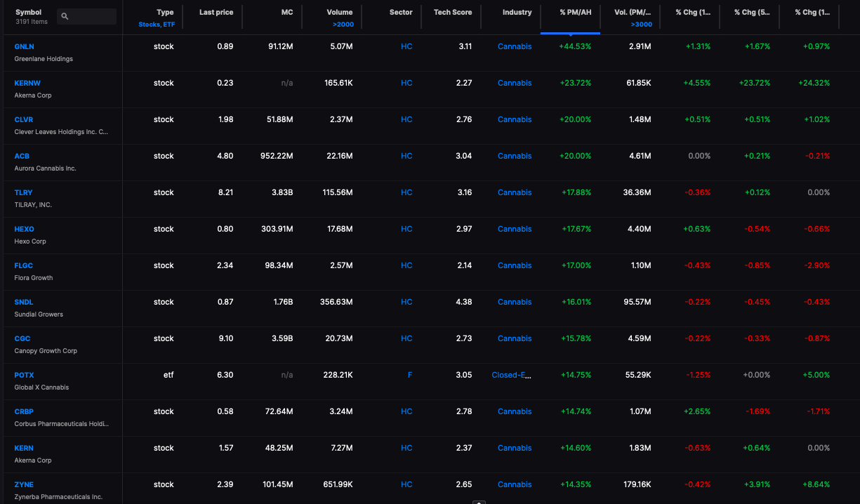Select the '+24.32%' change cell for KERNW
Viewport: 860px width, 504px height.
tap(814, 83)
